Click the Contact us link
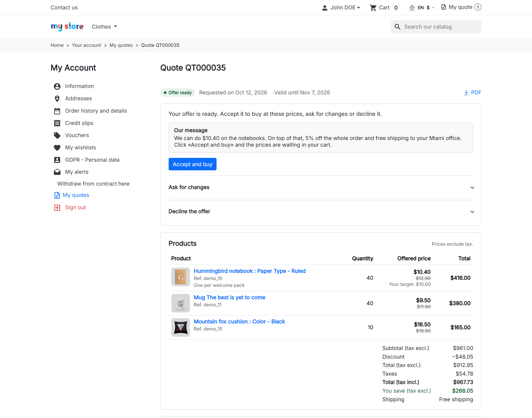 pos(64,8)
